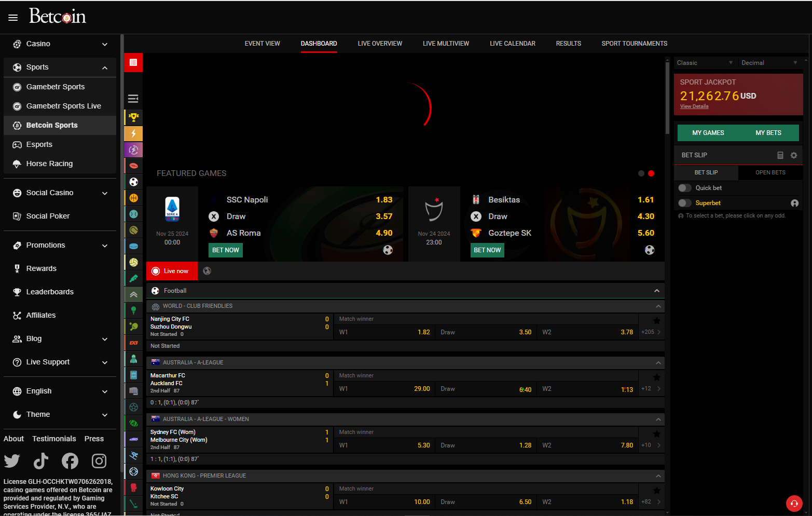The width and height of the screenshot is (812, 516).
Task: Open Betcoin Facebook page
Action: [70, 461]
